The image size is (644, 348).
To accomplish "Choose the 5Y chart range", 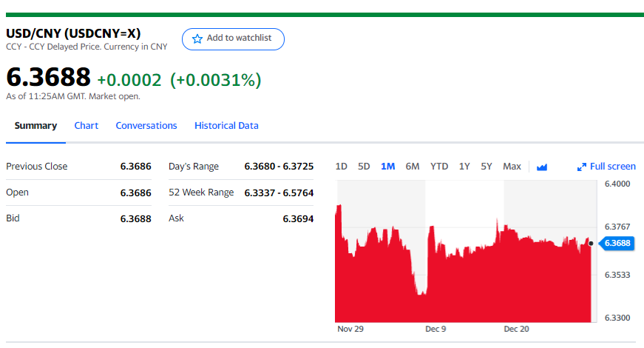I will click(487, 167).
